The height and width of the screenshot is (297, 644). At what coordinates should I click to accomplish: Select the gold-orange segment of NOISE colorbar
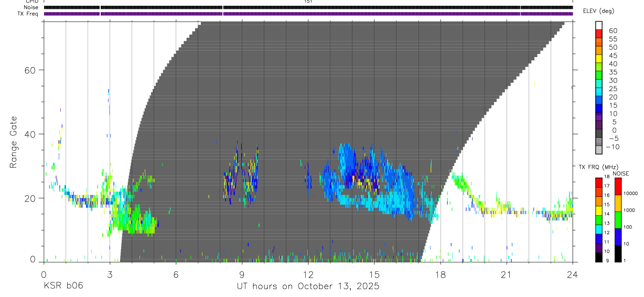tap(618, 203)
